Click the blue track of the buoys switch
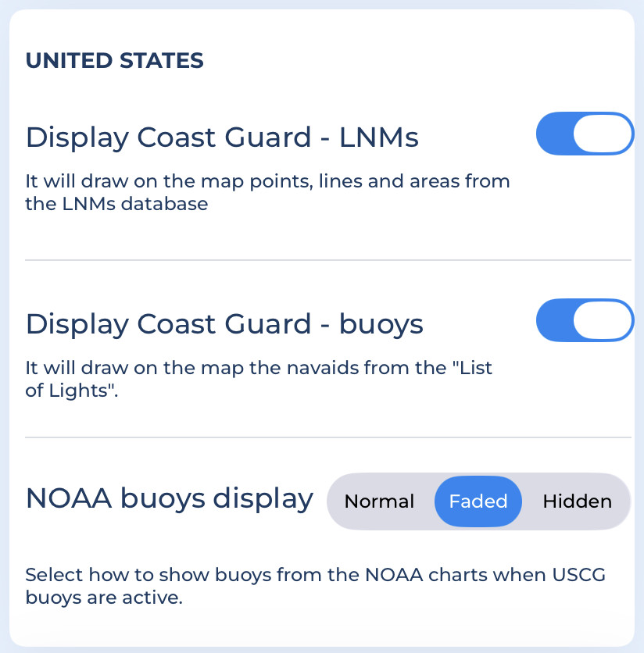644x653 pixels. [553, 321]
